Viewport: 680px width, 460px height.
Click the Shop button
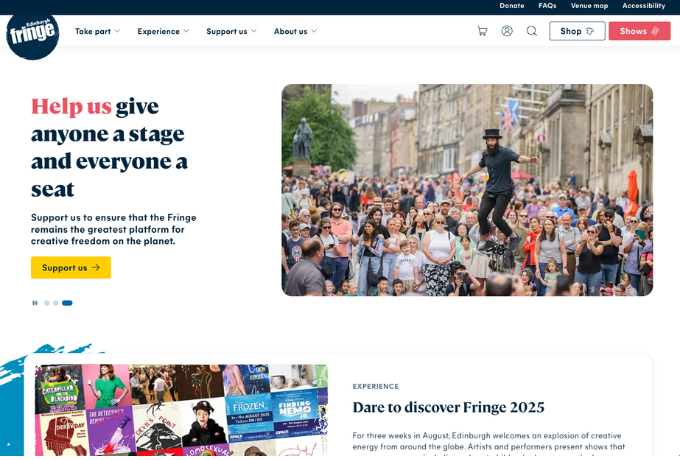click(x=577, y=31)
